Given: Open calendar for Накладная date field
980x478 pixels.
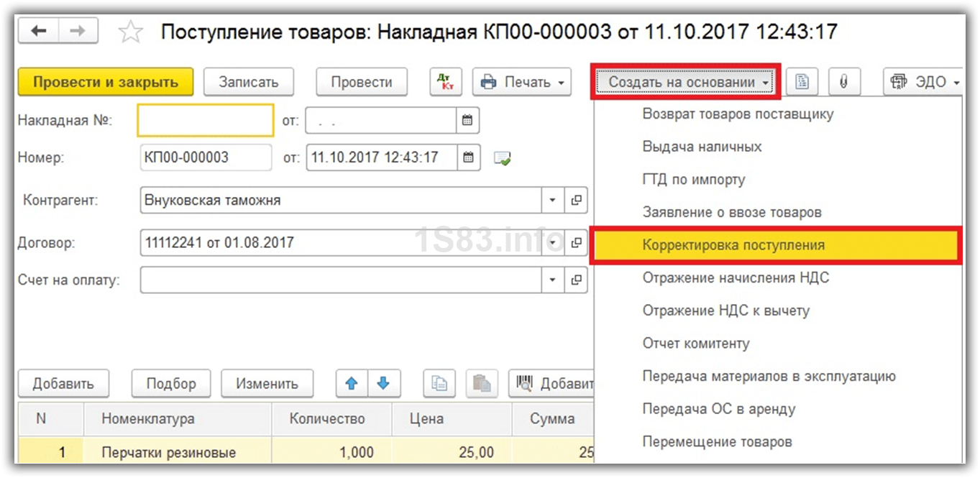Looking at the screenshot, I should tap(467, 121).
